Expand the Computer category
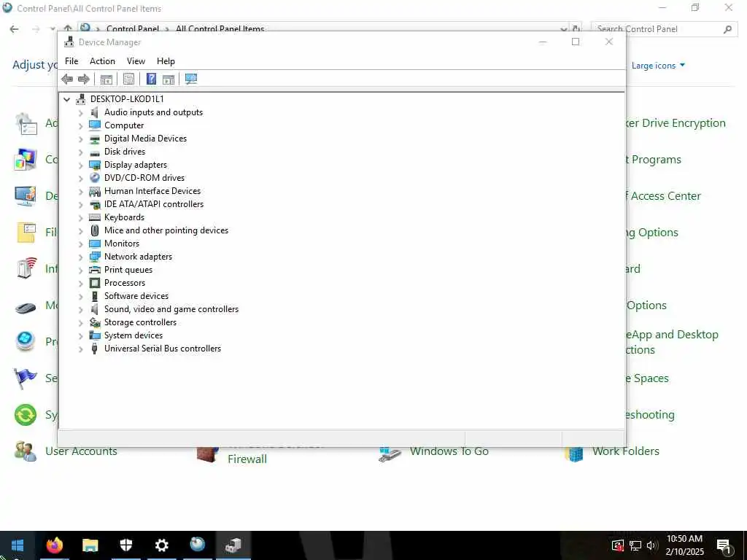Image resolution: width=747 pixels, height=560 pixels. (x=80, y=125)
